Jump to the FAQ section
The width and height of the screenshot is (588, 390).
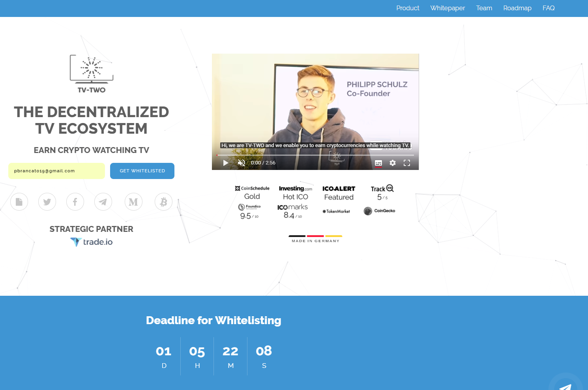[549, 8]
